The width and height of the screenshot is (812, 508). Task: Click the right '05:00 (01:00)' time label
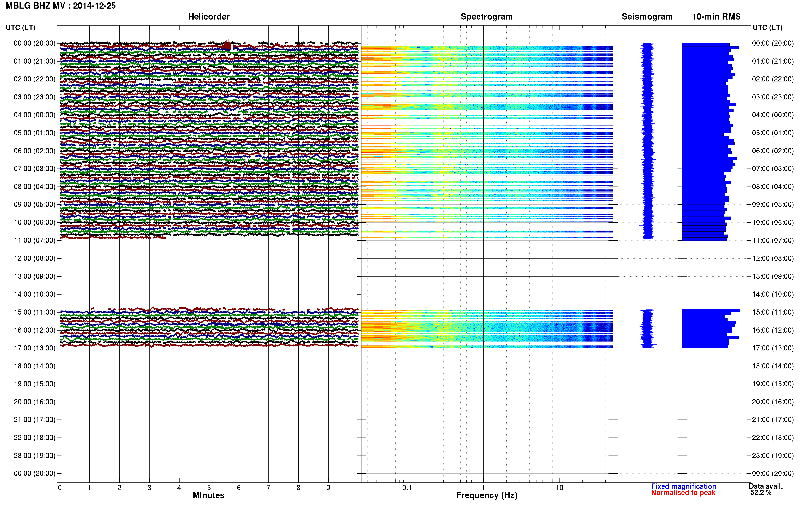[x=773, y=133]
